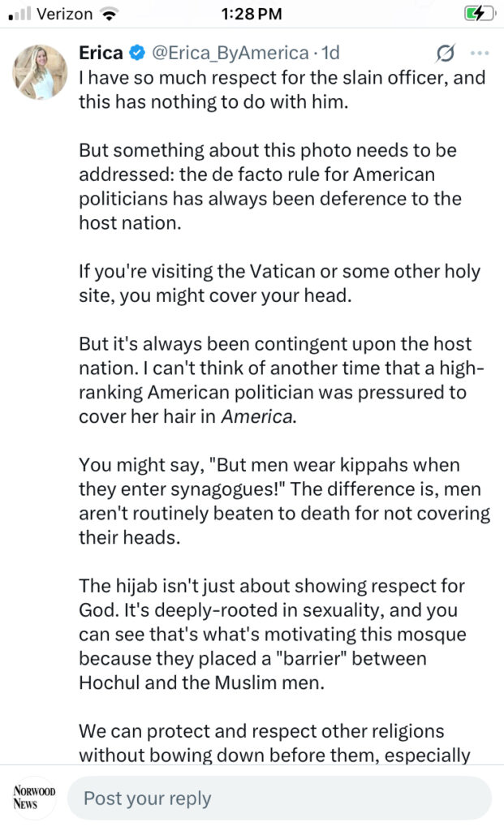This screenshot has height=831, width=504.
Task: Open Erica's profile picture
Action: [39, 71]
